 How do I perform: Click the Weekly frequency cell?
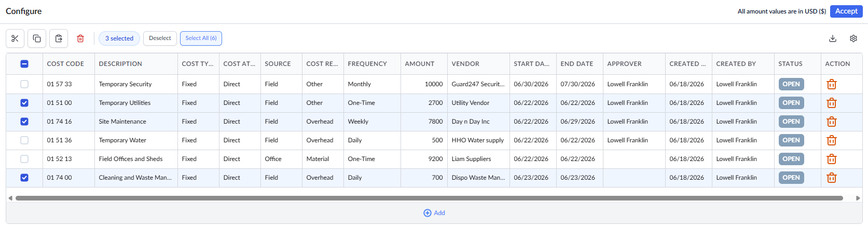coord(372,122)
